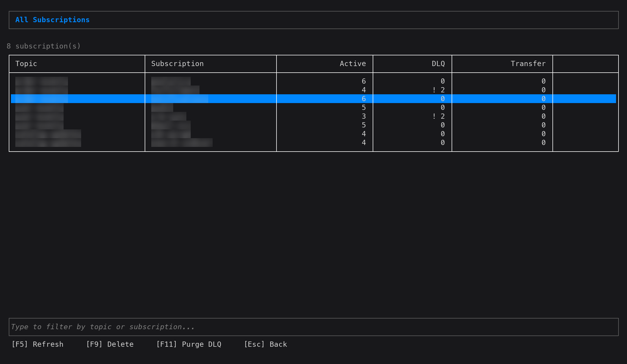Select the highlighted blue subscription row
Screen dimensions: 627x364
pyautogui.click(x=314, y=99)
